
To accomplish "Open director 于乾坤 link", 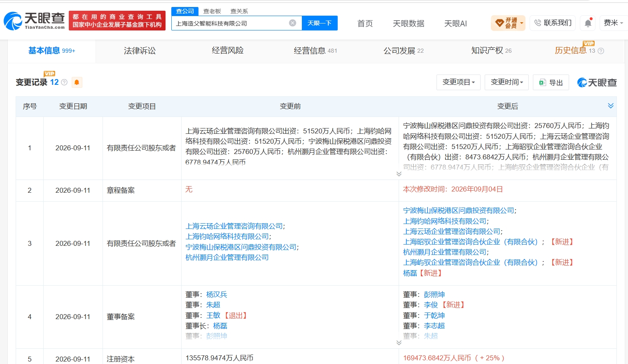I will [434, 315].
